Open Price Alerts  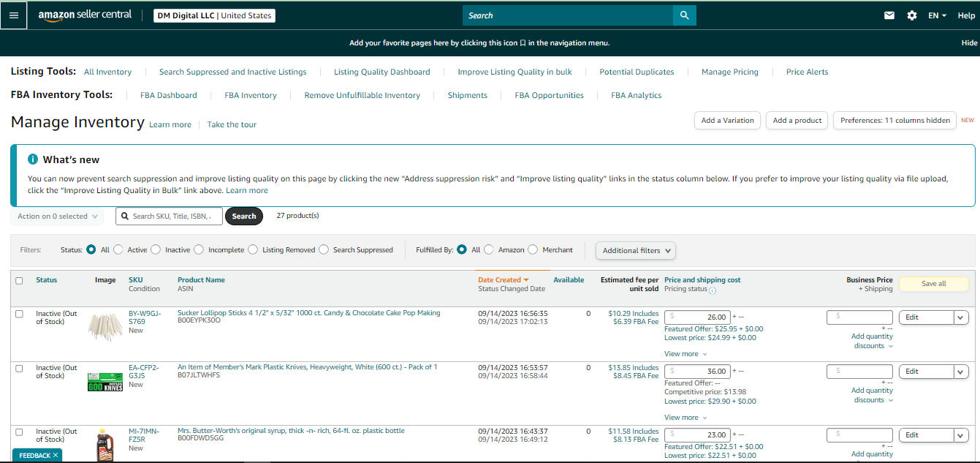[808, 72]
